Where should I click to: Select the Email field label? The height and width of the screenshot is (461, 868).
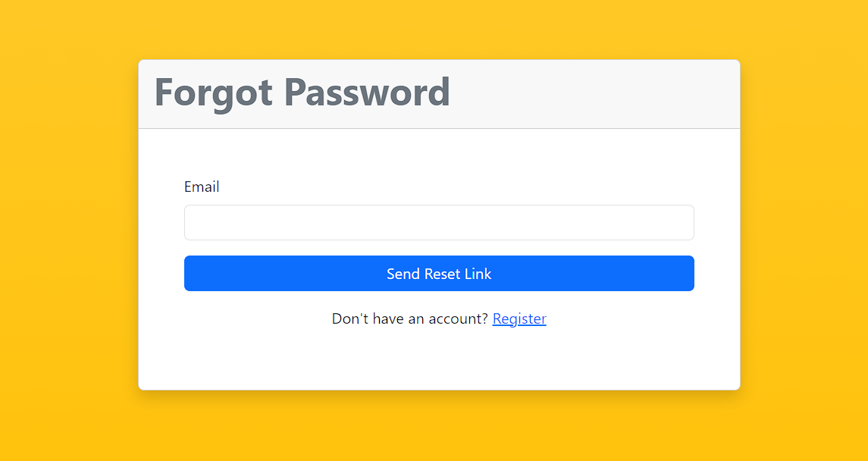click(x=202, y=187)
